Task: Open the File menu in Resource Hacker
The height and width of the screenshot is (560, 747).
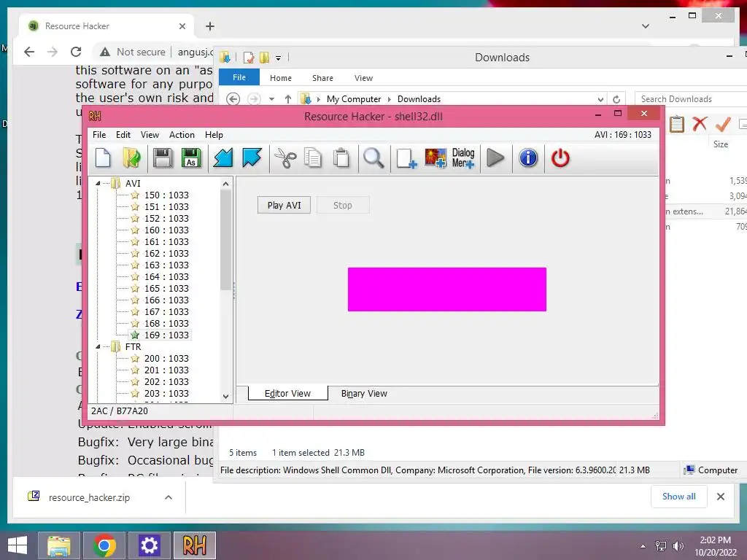Action: pos(99,135)
